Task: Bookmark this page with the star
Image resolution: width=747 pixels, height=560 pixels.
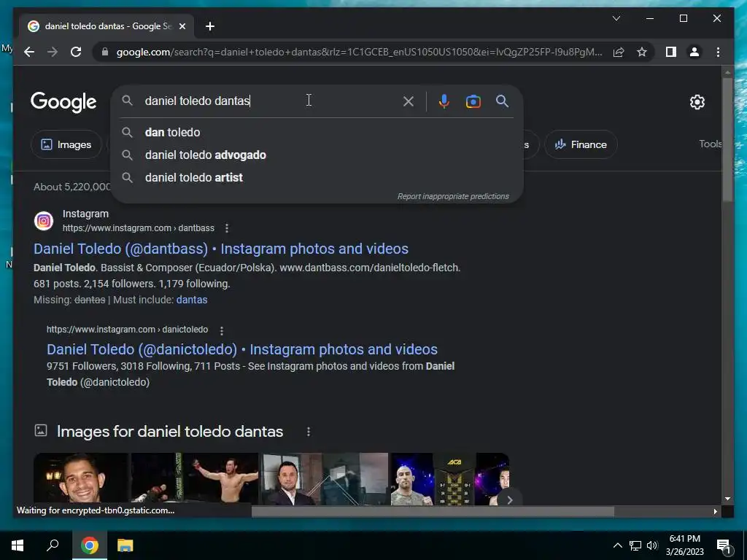Action: pyautogui.click(x=642, y=52)
